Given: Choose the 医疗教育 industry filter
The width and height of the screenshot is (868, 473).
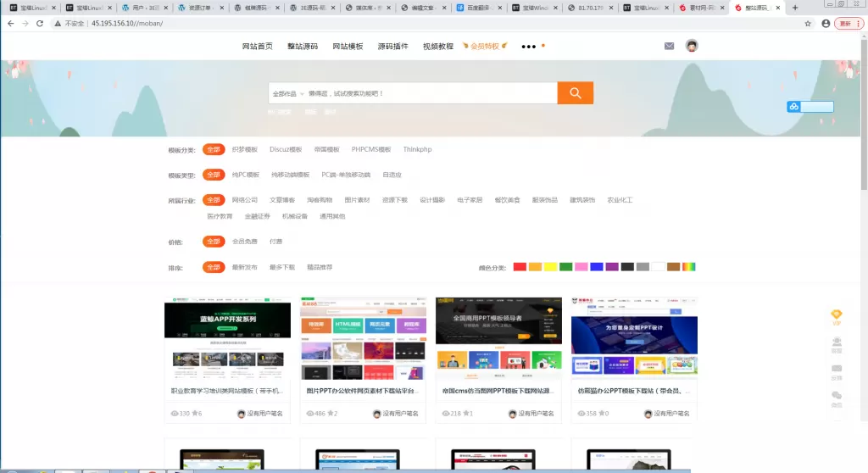Looking at the screenshot, I should point(220,216).
